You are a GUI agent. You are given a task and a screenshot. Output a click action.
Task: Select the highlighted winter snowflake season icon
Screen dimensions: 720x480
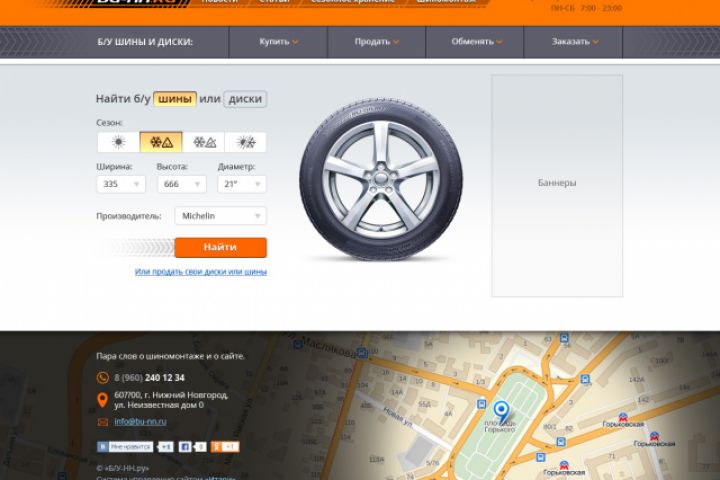click(x=161, y=142)
